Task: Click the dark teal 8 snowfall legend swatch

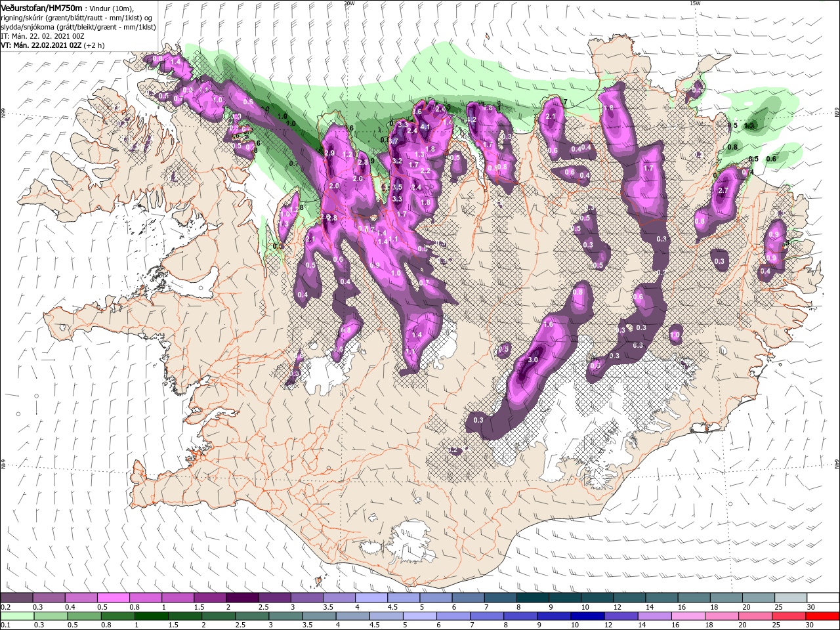Action: 532,598
